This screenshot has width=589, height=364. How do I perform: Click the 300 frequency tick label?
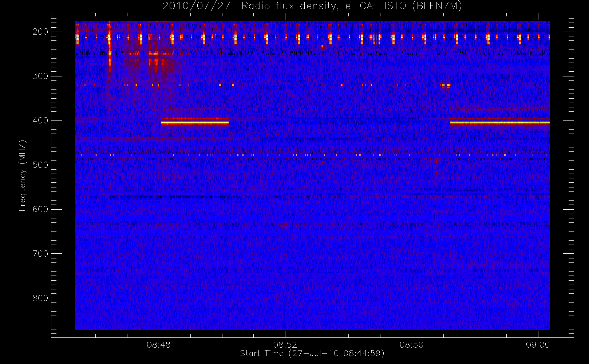(40, 76)
